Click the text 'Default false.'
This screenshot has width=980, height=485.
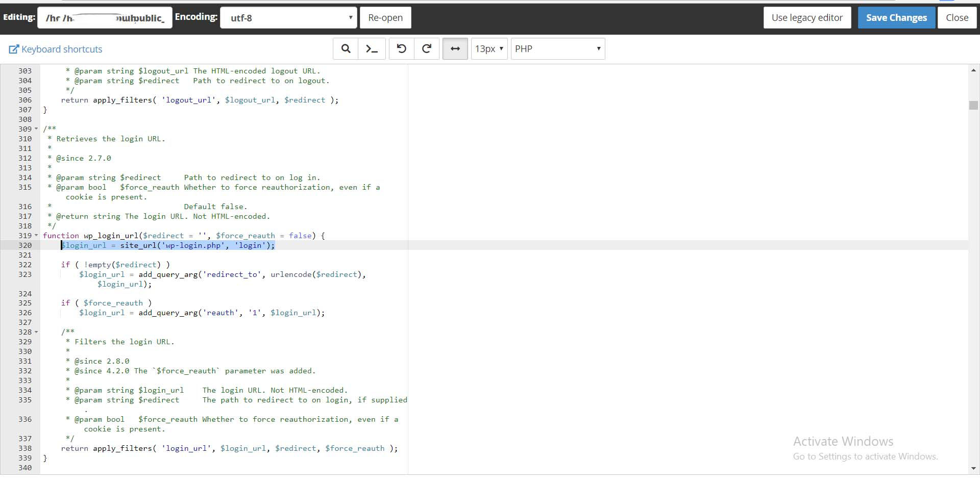[x=215, y=207]
